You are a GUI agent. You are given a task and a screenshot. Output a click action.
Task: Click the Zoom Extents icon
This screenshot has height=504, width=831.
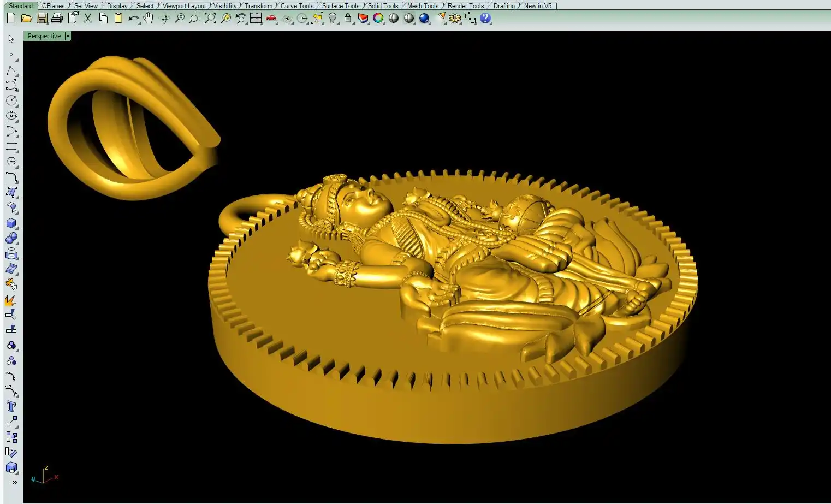210,19
